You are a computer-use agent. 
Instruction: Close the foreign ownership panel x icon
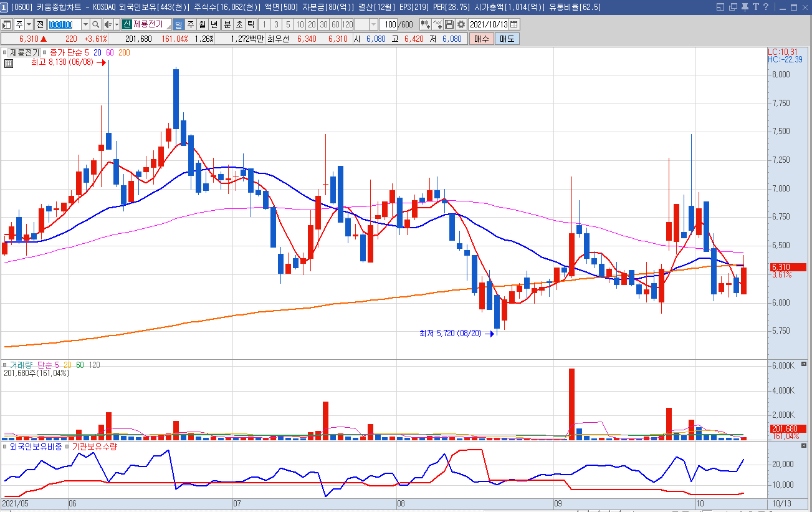click(804, 446)
